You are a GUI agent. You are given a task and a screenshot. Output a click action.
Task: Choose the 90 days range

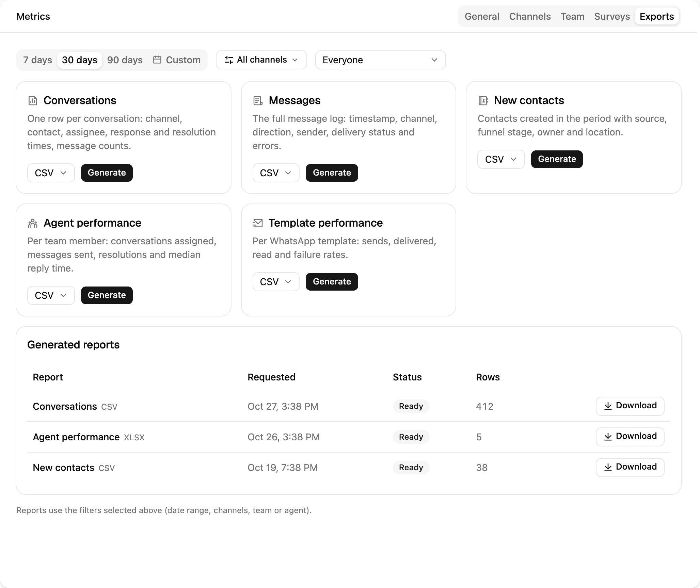click(x=125, y=60)
